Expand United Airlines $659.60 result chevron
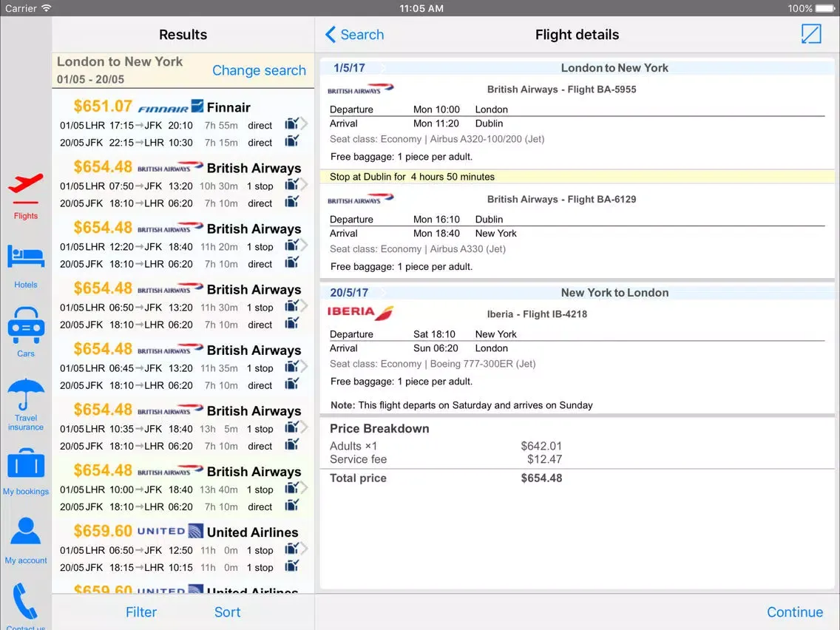840x630 pixels. tap(304, 548)
